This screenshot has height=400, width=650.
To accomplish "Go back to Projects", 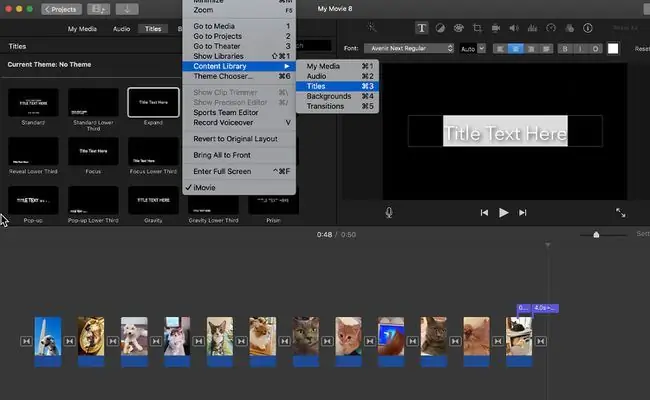I will (x=61, y=9).
